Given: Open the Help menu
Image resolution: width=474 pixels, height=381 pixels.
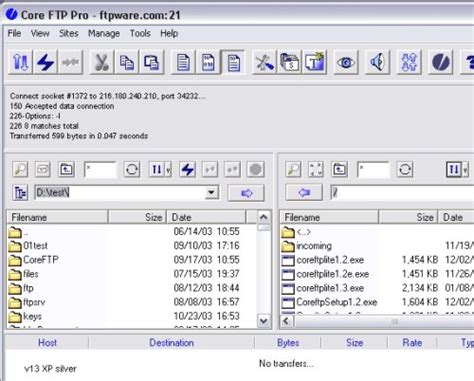Looking at the screenshot, I should click(x=169, y=33).
